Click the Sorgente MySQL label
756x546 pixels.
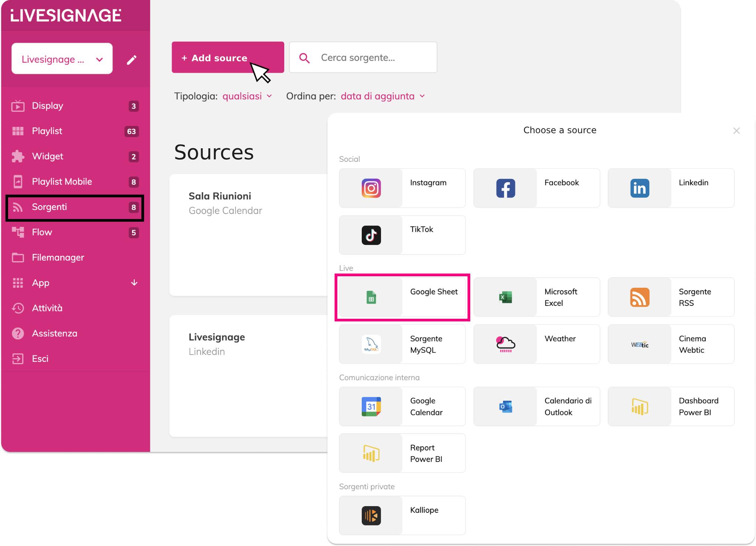[x=426, y=344]
